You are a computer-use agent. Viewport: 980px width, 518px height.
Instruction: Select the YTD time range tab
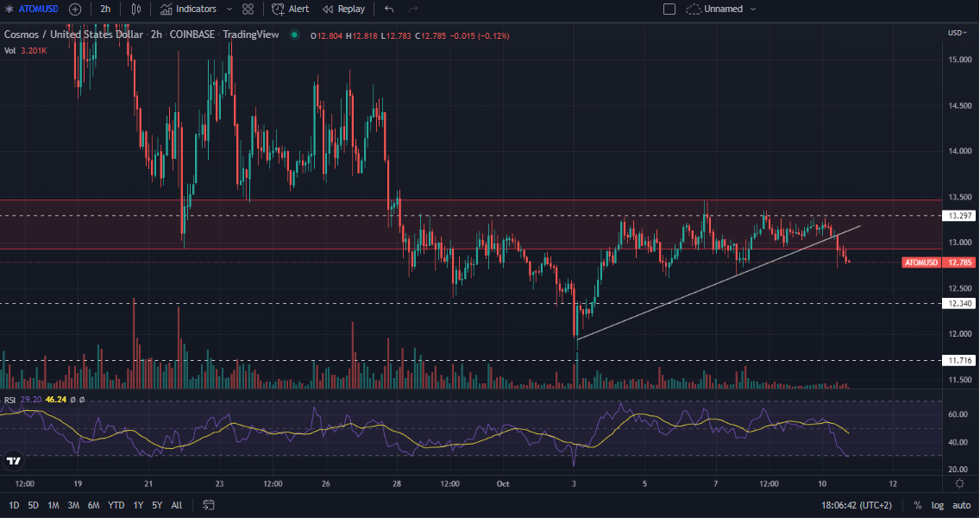point(116,505)
